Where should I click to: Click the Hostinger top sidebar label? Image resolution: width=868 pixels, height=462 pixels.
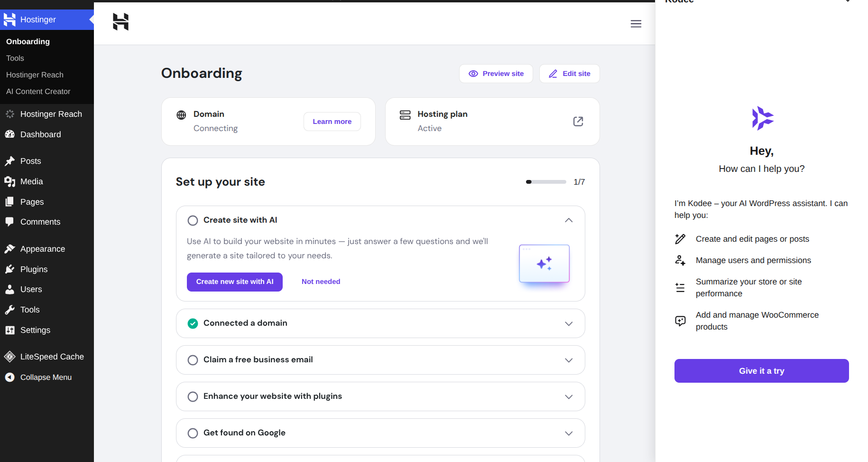point(38,19)
